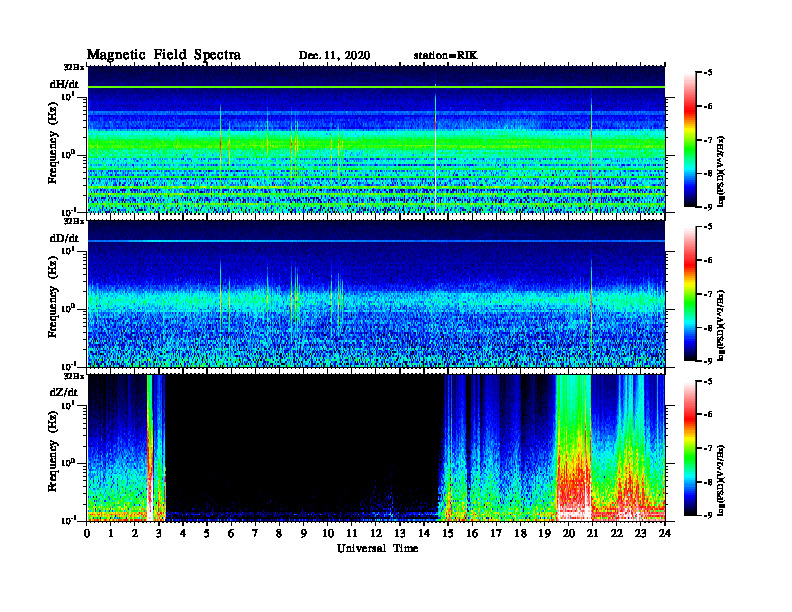
Task: Click the hour 11 tick label
Action: [x=352, y=533]
